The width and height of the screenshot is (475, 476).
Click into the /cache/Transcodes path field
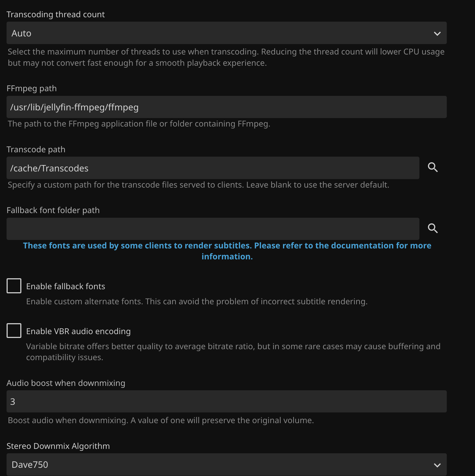pos(213,168)
